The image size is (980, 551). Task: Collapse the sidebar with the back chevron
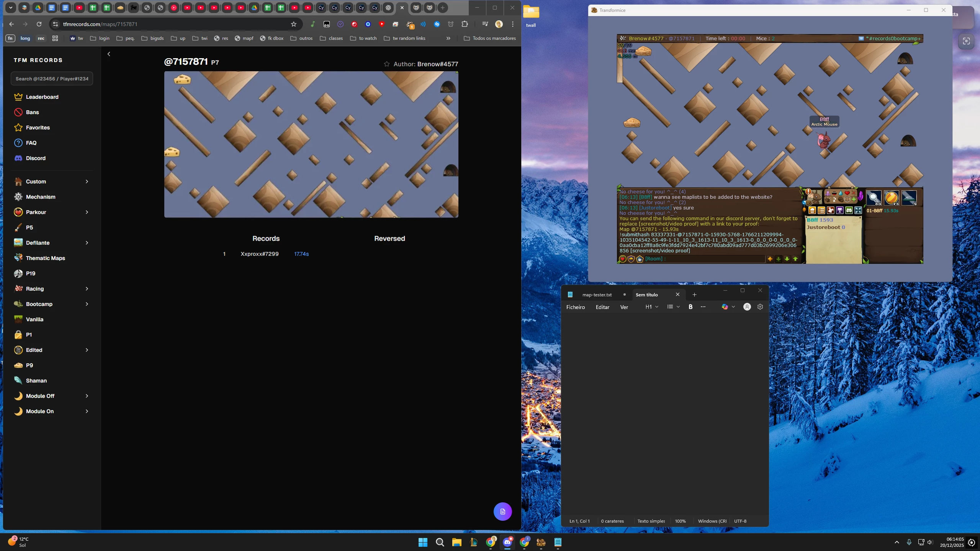pyautogui.click(x=109, y=54)
